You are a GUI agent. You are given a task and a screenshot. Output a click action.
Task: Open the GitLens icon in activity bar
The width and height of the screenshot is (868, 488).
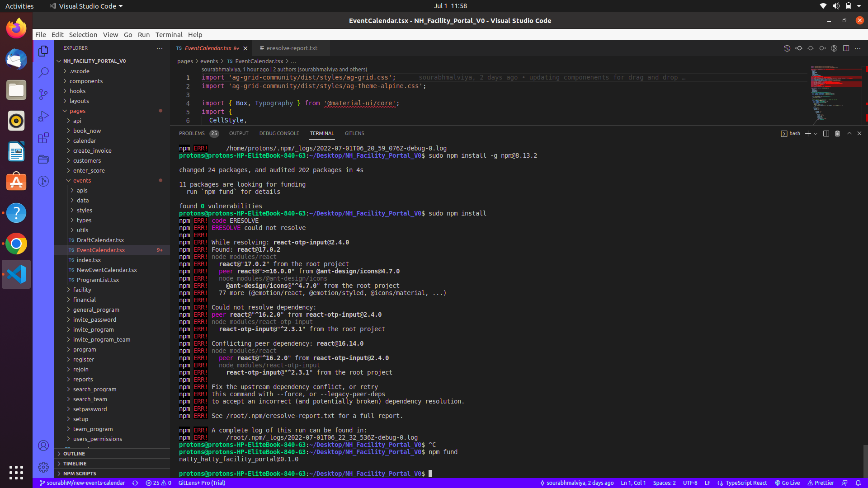[43, 181]
